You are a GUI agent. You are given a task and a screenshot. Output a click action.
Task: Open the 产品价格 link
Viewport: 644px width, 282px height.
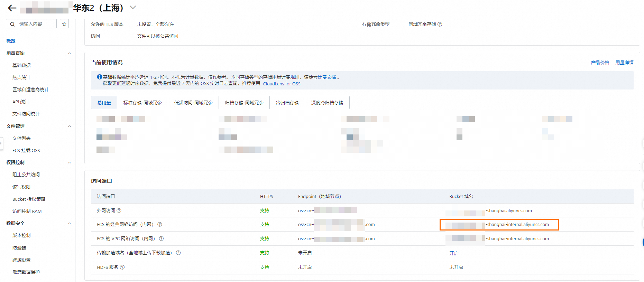(x=600, y=63)
